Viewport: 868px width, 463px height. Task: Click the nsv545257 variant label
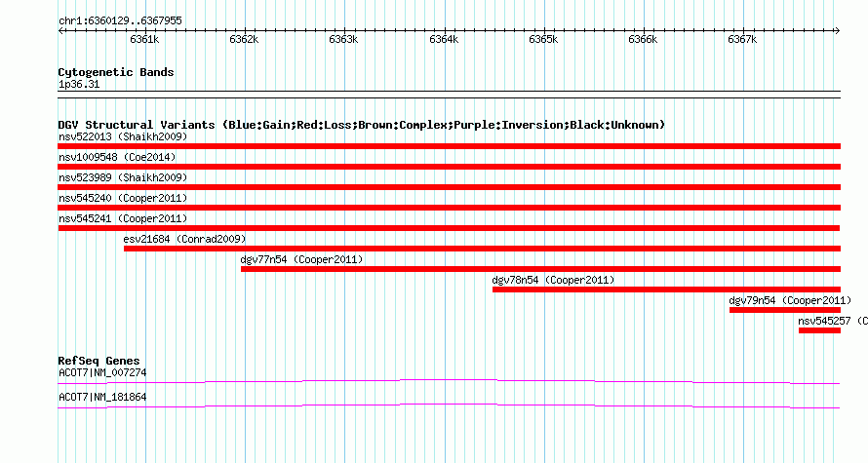(x=833, y=321)
